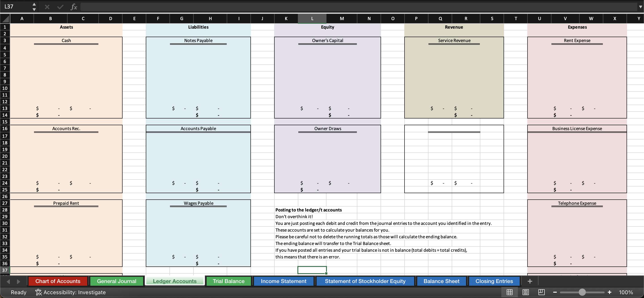Image resolution: width=644 pixels, height=298 pixels.
Task: Open the Accessibility: Investigate status item
Action: click(70, 292)
